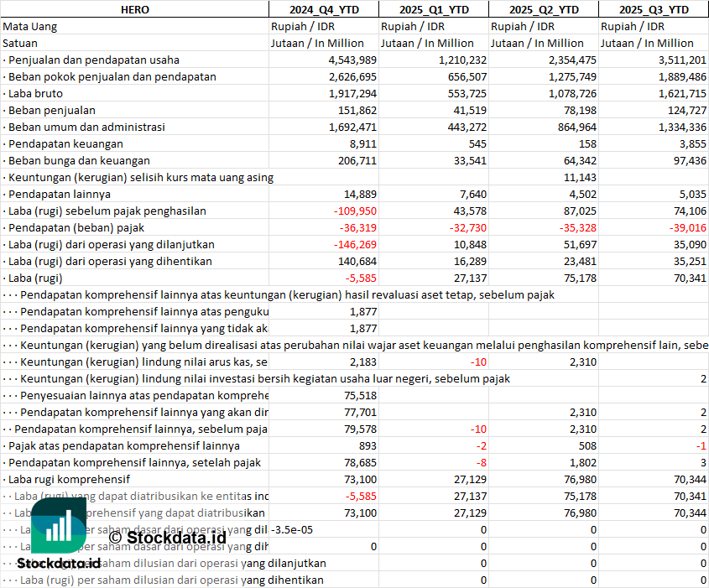Select the value 79,578

coord(360,429)
